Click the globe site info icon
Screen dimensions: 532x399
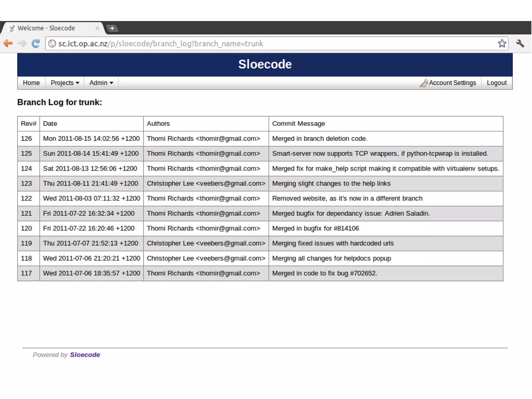click(x=52, y=43)
